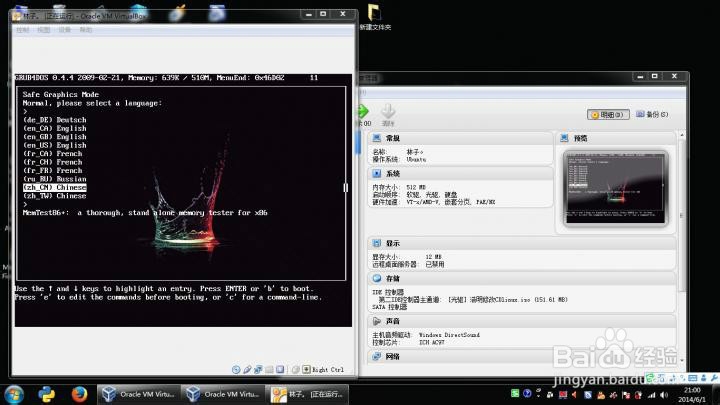Click the blue help circle tray icon
This screenshot has width=720, height=405.
tap(527, 394)
